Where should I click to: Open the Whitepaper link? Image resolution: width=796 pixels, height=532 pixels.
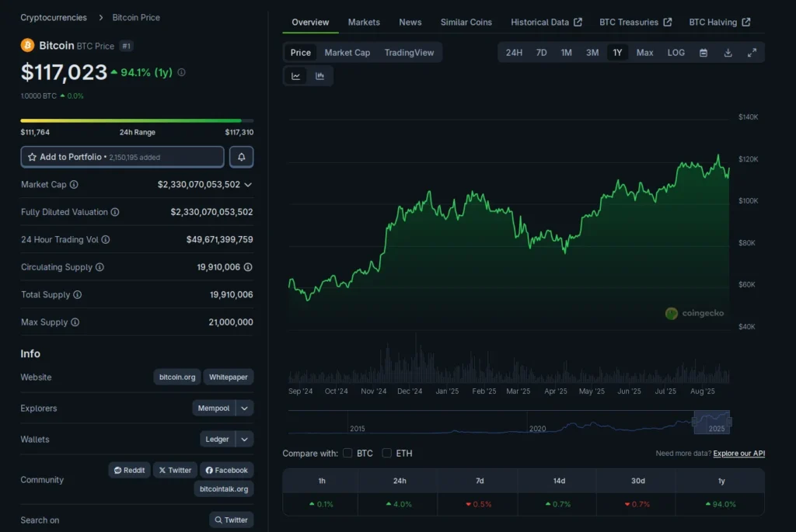pyautogui.click(x=229, y=377)
